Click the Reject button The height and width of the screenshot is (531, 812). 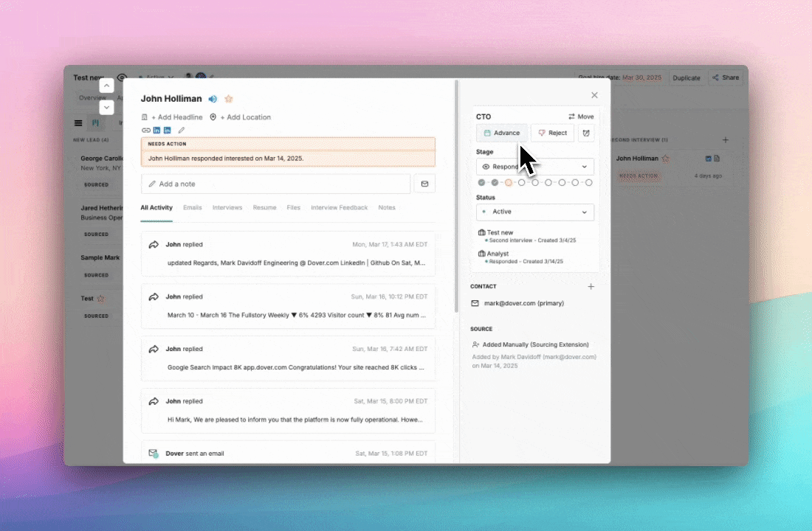click(552, 133)
